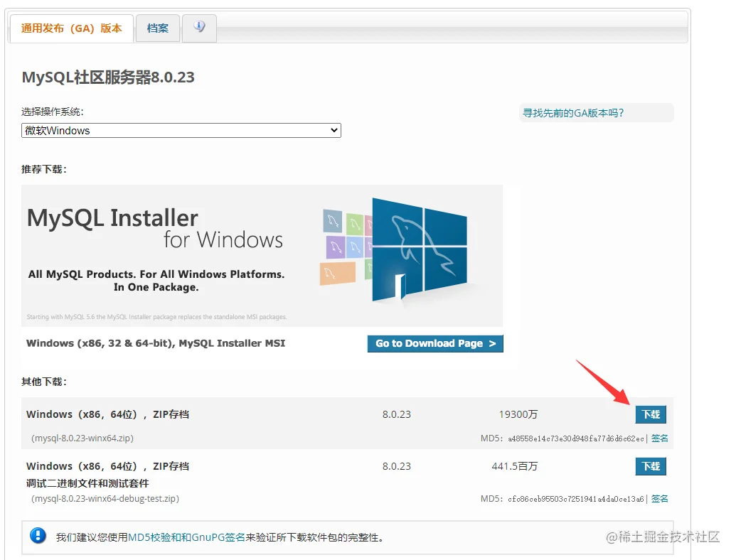Click MySQL Installer for Windows banner

click(x=262, y=256)
